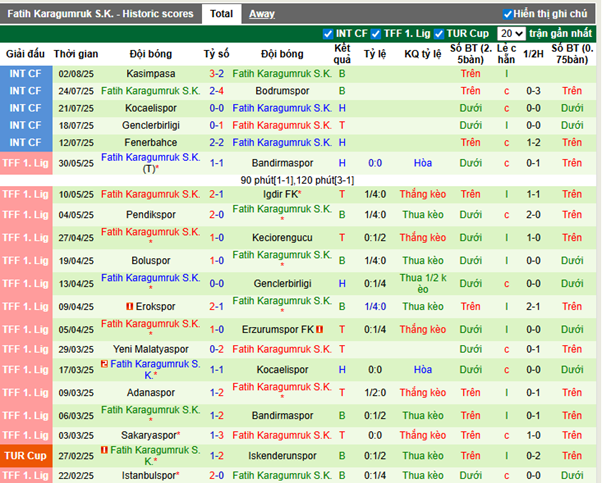The image size is (602, 483).
Task: Click the 'Thua 1/2 kèo' result cell
Action: click(x=423, y=284)
